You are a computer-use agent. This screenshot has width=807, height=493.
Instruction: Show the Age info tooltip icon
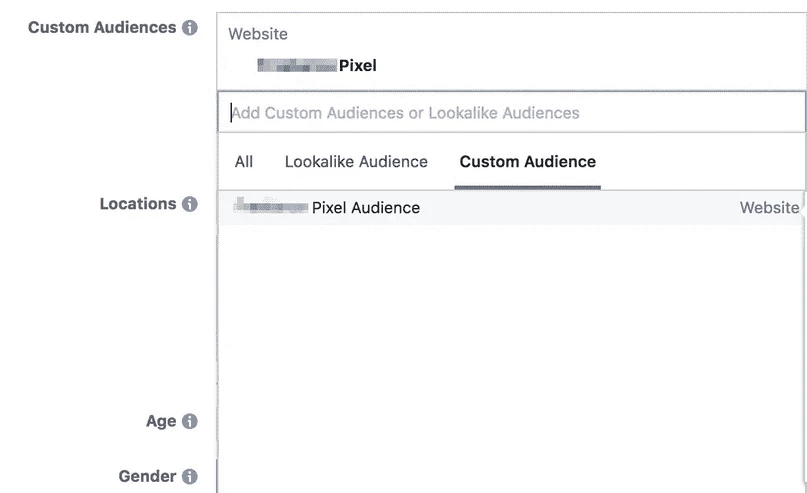coord(189,421)
